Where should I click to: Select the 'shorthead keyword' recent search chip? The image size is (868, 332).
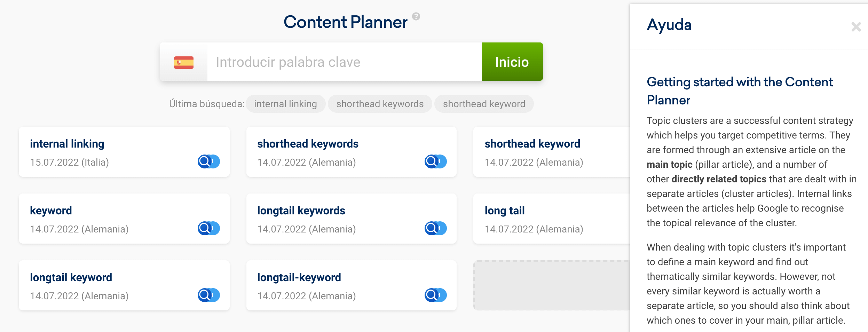[484, 104]
